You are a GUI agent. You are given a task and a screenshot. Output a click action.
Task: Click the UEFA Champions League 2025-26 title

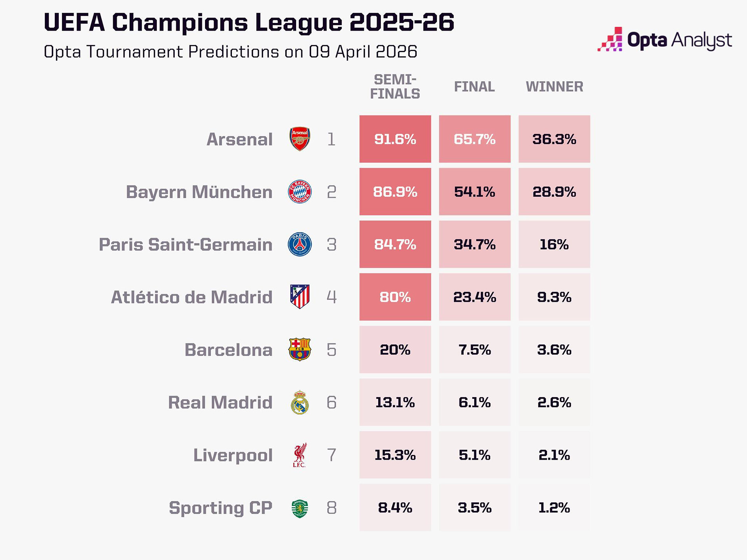(249, 22)
